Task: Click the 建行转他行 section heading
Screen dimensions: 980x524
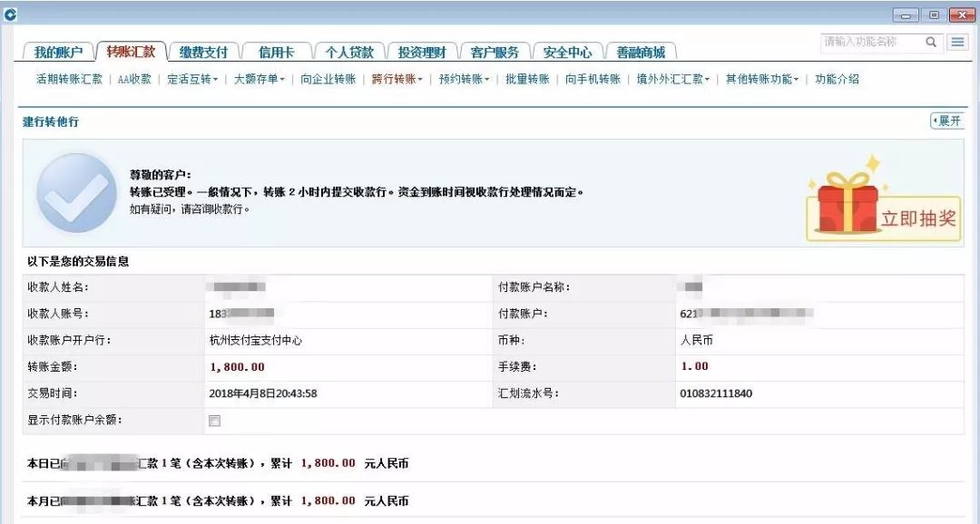Action: 51,121
